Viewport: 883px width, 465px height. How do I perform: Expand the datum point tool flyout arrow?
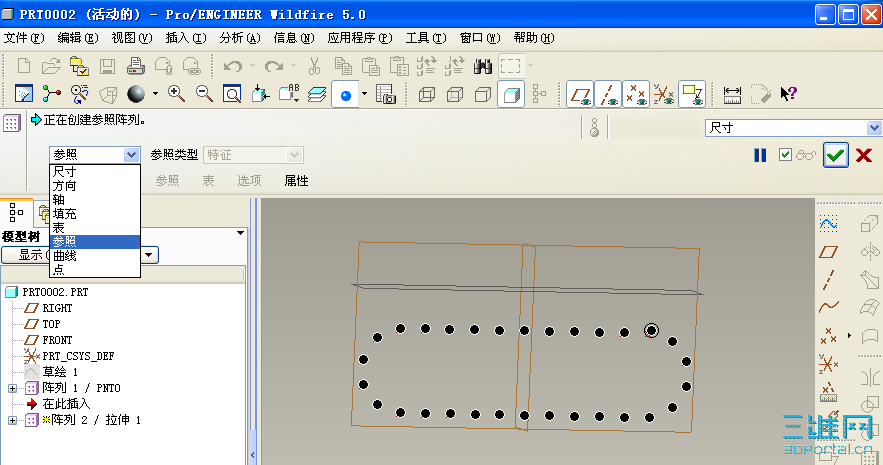(849, 336)
